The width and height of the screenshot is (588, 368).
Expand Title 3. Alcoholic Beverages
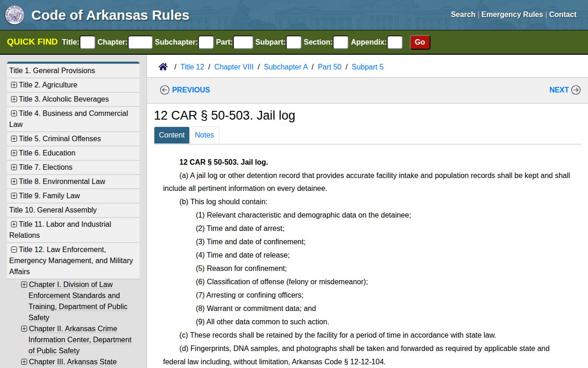tap(14, 99)
